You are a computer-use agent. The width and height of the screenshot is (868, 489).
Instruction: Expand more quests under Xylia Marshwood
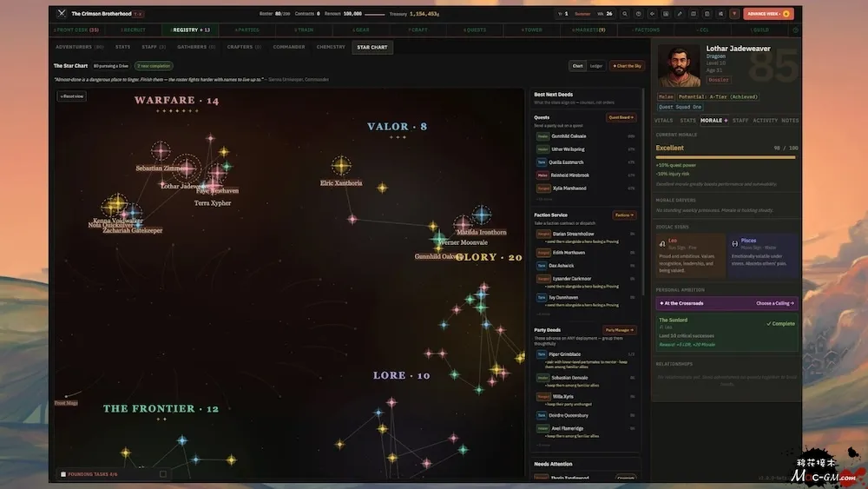(x=544, y=200)
